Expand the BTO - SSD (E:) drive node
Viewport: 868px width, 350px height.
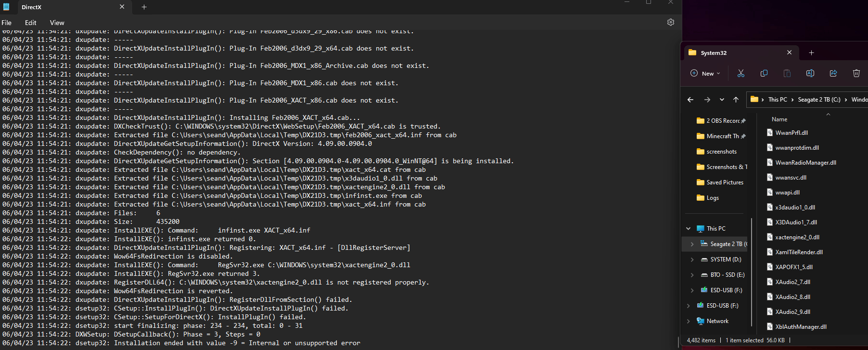[x=692, y=275]
